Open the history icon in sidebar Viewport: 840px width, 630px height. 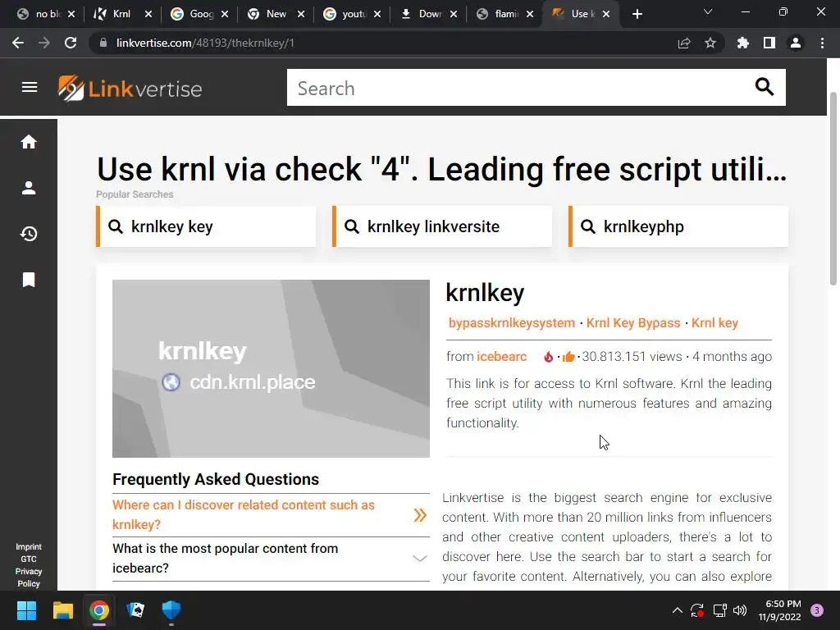[x=29, y=234]
